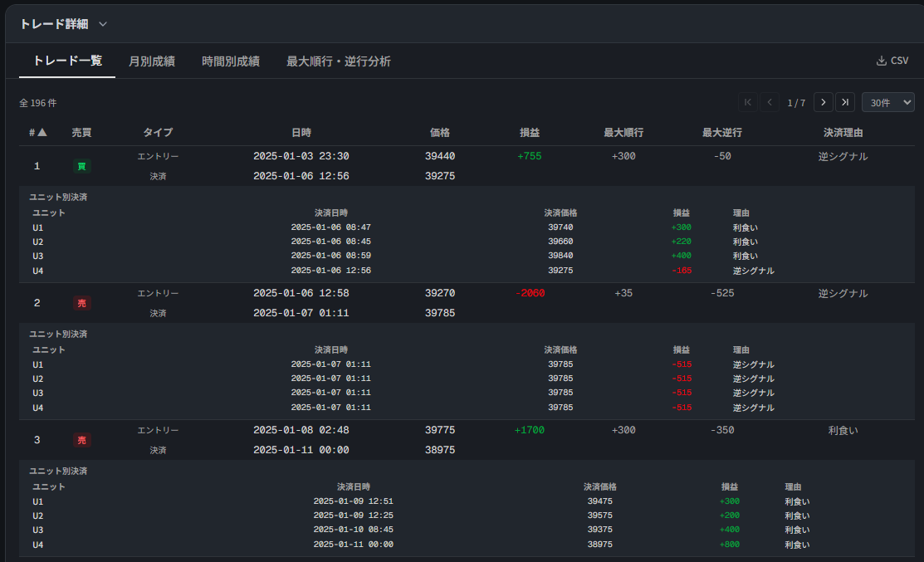
Task: Click the 売買 column header
Action: (81, 133)
